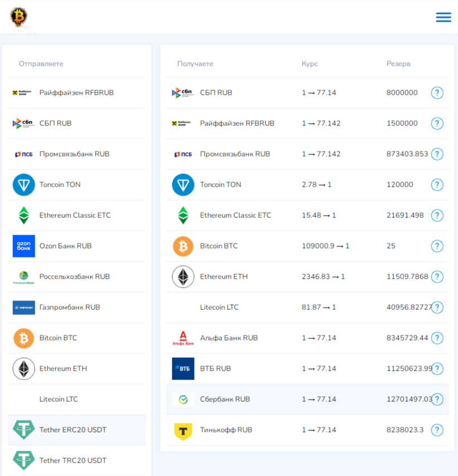The width and height of the screenshot is (458, 476).
Task: Open help icon in Bitcoin BTC row
Action: pyautogui.click(x=437, y=246)
